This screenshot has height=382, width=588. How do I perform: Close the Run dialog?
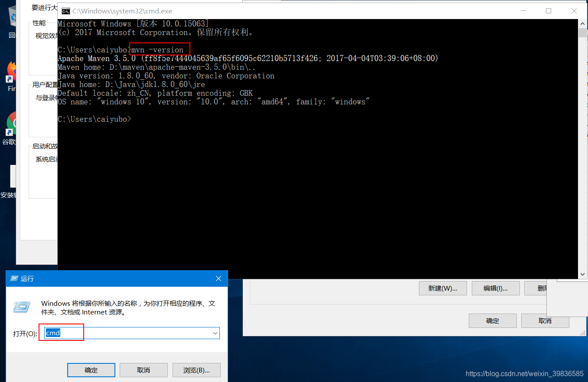tap(219, 278)
